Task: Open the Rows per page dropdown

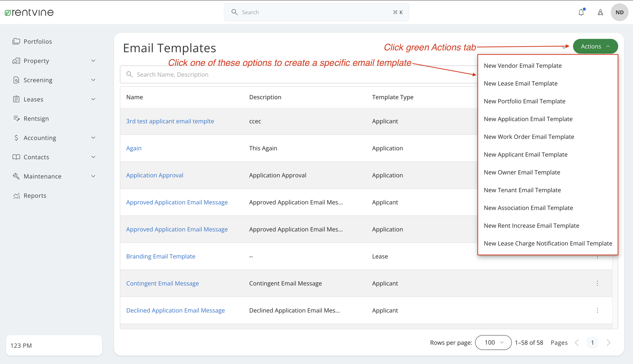Action: click(x=493, y=342)
